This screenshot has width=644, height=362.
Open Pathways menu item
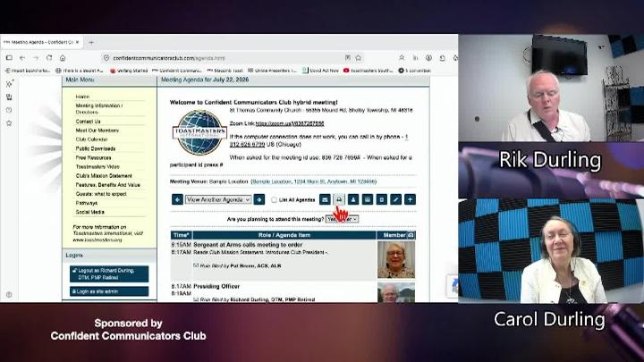pos(86,203)
